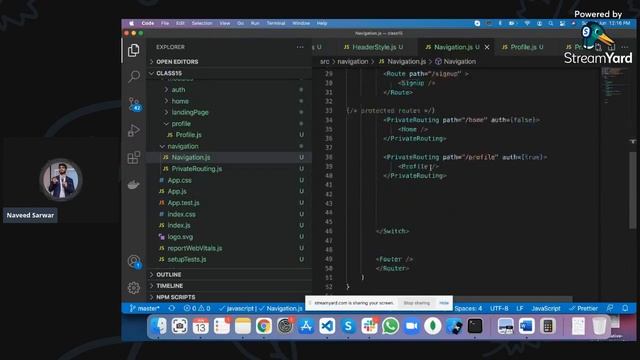Open WhatsApp from the dock
The height and width of the screenshot is (360, 640).
(x=391, y=326)
